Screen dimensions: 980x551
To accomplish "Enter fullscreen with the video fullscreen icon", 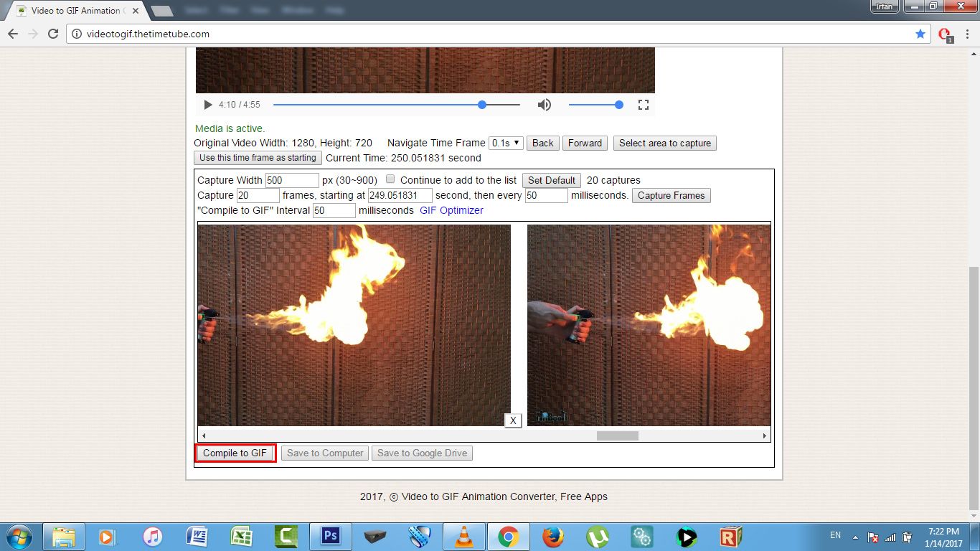I will (x=644, y=105).
